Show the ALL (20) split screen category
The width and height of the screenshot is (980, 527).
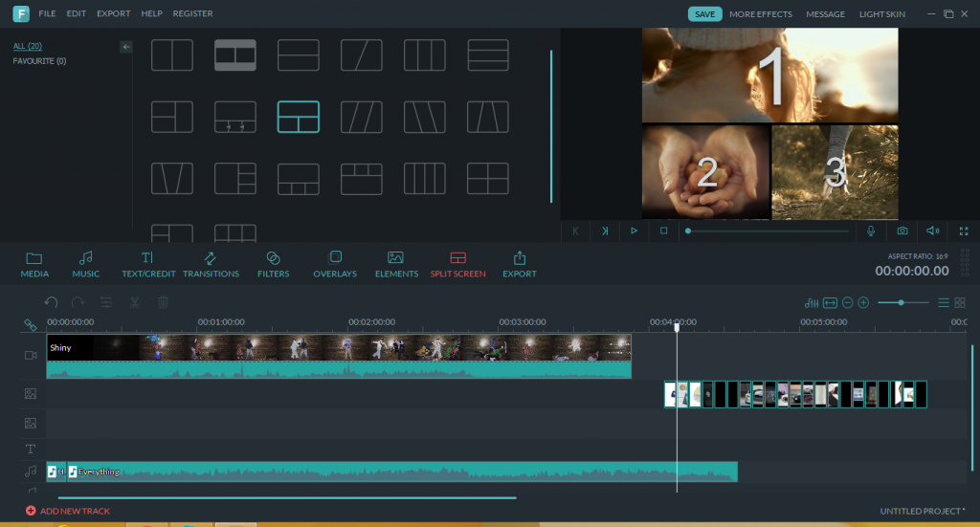27,46
